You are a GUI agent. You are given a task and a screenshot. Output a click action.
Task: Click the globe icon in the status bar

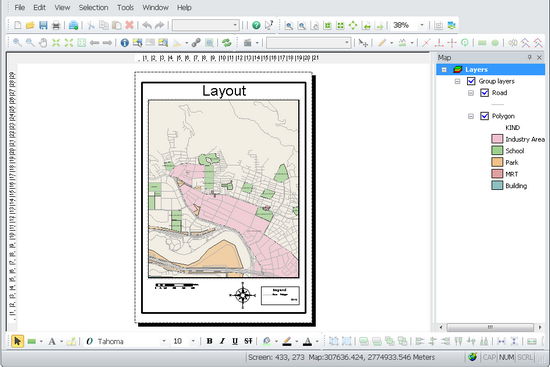(x=472, y=357)
